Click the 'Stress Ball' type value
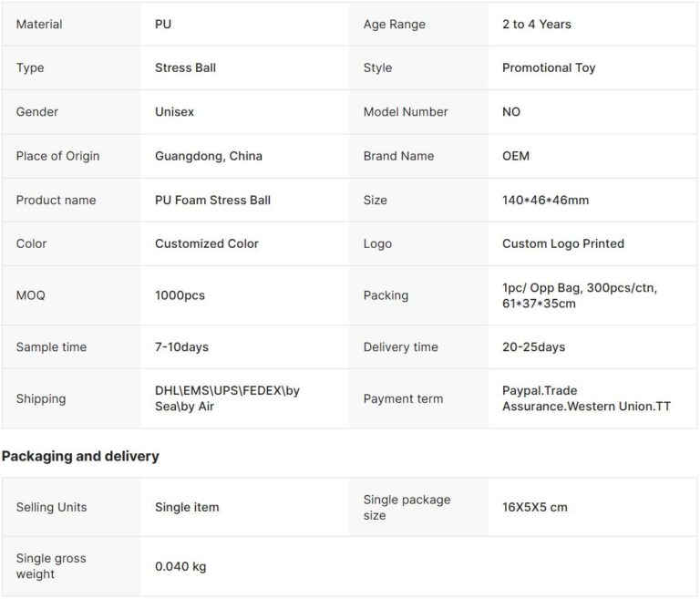 click(185, 67)
